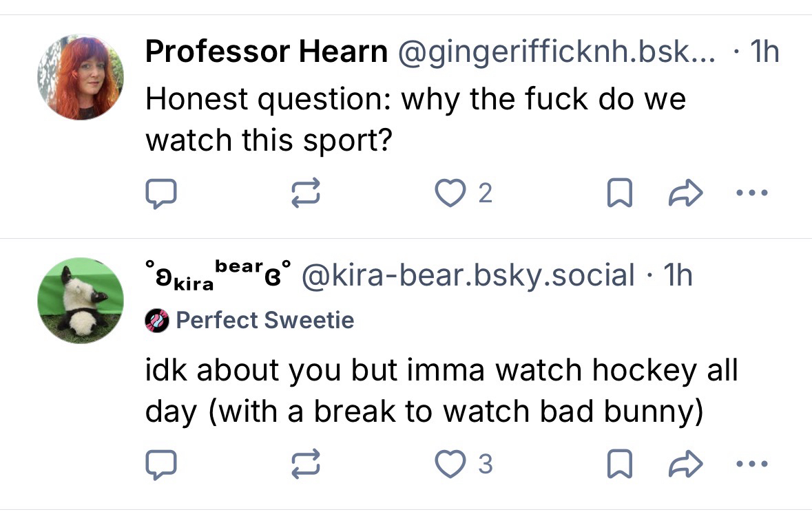Image resolution: width=812 pixels, height=514 pixels.
Task: Open the post text about watching hockey
Action: (x=441, y=391)
